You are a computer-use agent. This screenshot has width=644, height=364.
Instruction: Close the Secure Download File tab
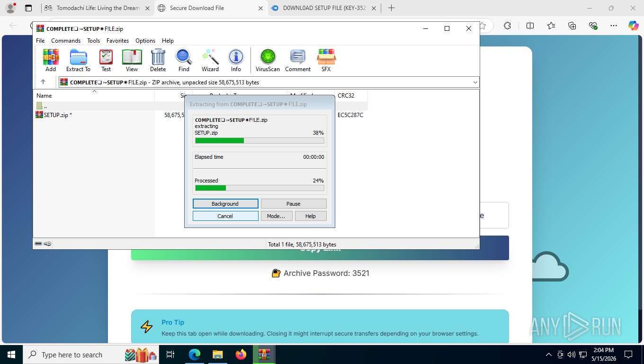point(260,8)
